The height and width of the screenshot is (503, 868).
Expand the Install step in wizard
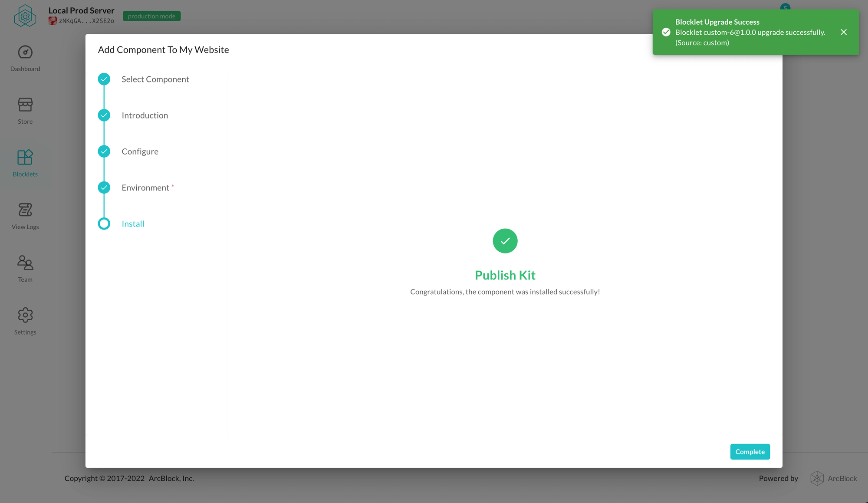pos(132,223)
